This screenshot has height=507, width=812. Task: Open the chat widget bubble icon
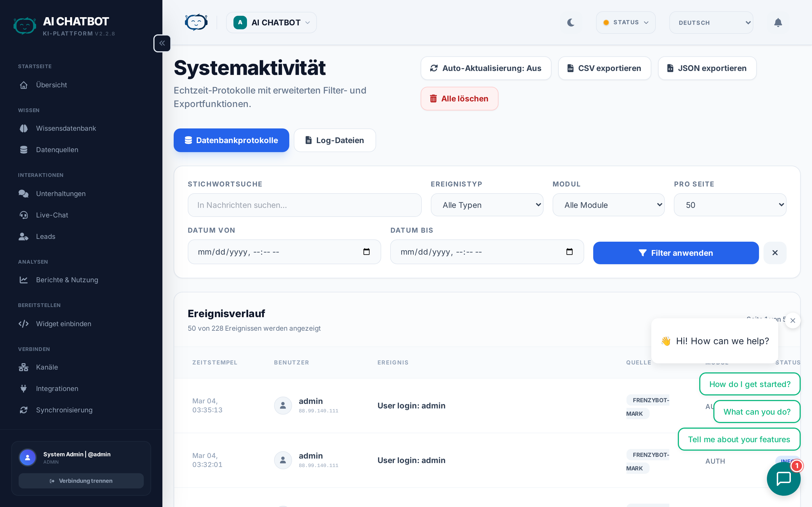pos(784,479)
